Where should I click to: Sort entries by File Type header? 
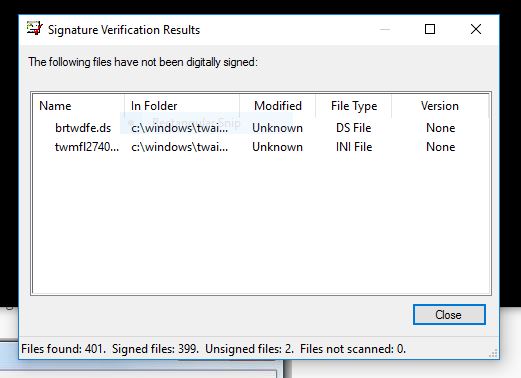pos(354,106)
